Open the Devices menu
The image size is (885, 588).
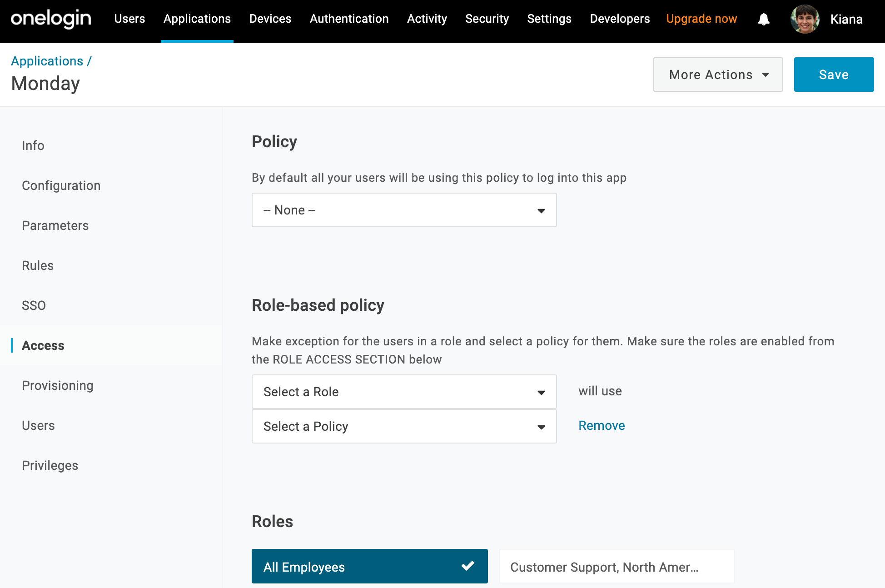pos(270,19)
